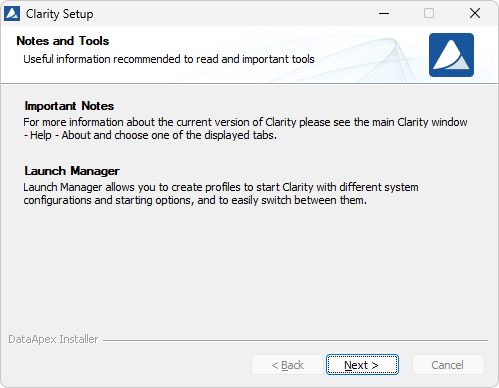
Task: Click the Clarity Setup title text
Action: click(60, 14)
